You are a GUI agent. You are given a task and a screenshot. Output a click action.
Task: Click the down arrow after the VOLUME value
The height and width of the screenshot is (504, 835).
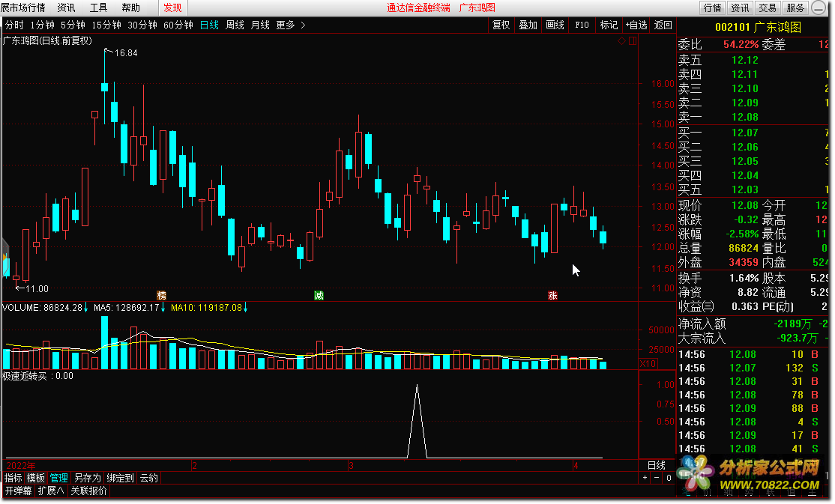tap(85, 308)
